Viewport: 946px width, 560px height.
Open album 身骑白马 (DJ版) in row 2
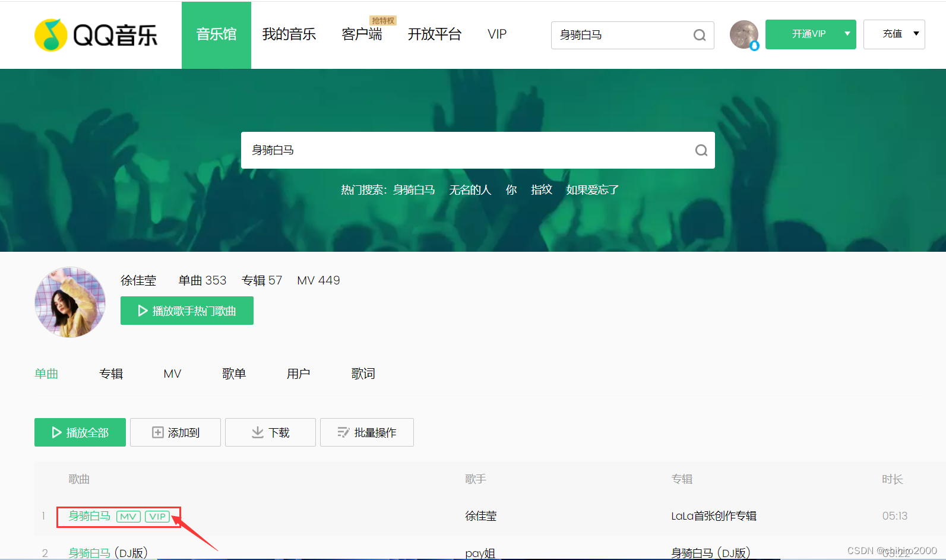tap(711, 553)
